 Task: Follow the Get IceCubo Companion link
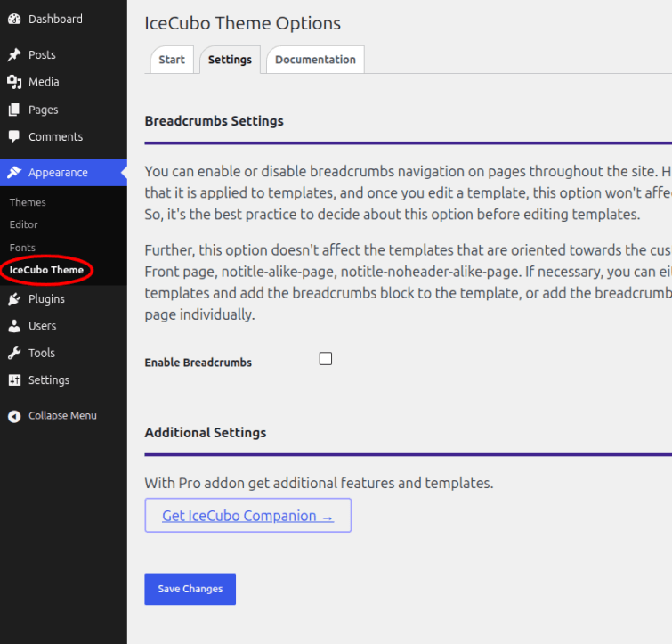[x=247, y=516]
